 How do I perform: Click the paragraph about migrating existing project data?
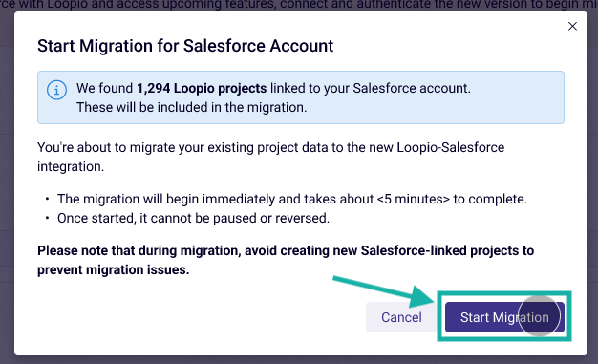(x=270, y=157)
